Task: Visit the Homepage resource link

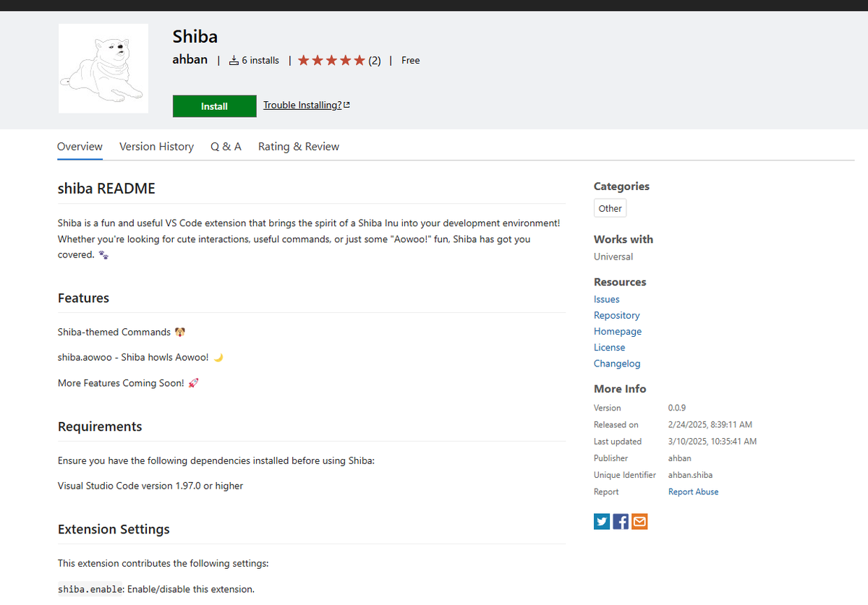Action: click(x=618, y=331)
